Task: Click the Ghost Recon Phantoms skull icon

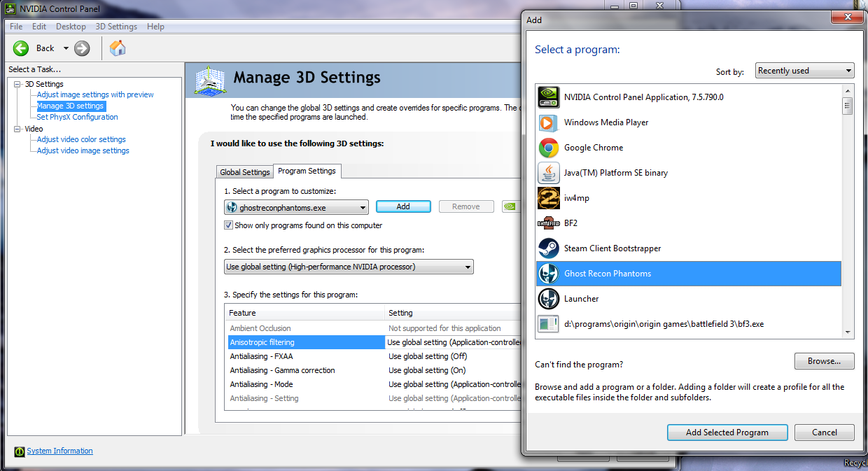Action: pyautogui.click(x=548, y=274)
